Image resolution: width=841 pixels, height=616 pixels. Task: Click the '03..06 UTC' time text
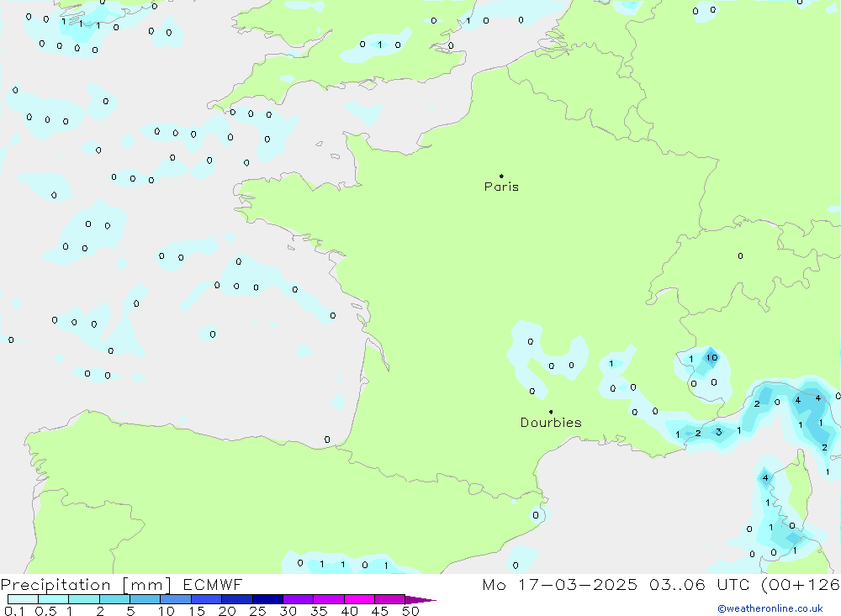[x=700, y=584]
